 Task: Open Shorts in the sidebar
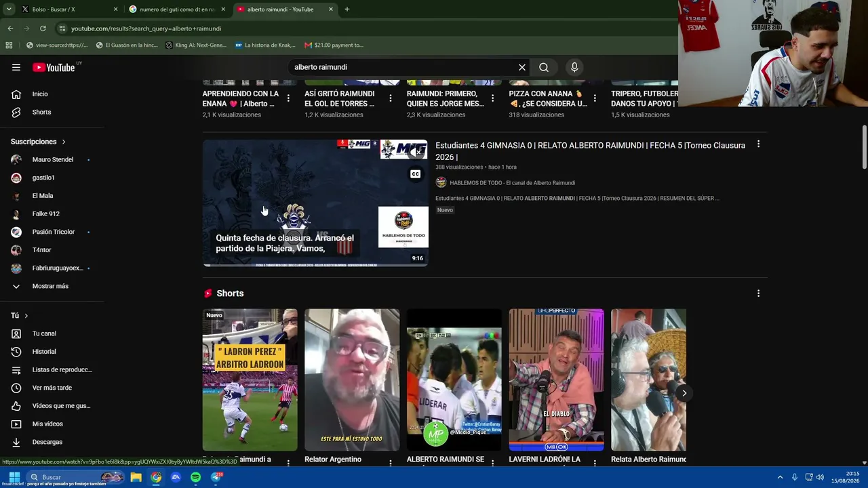coord(52,112)
